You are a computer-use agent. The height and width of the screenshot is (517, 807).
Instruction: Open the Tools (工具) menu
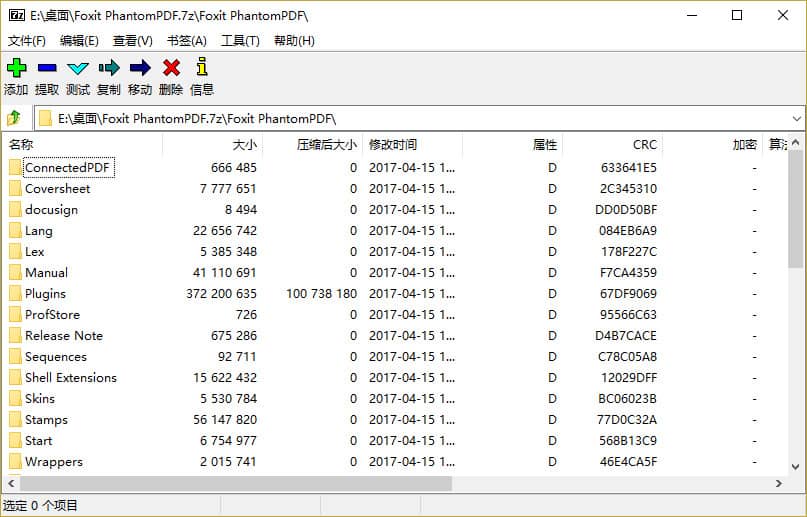[240, 41]
